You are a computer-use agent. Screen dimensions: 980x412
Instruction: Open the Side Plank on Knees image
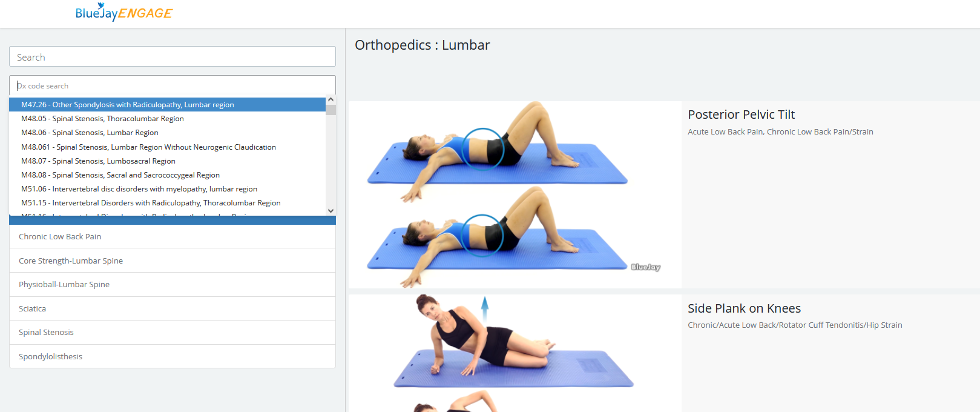click(x=515, y=353)
